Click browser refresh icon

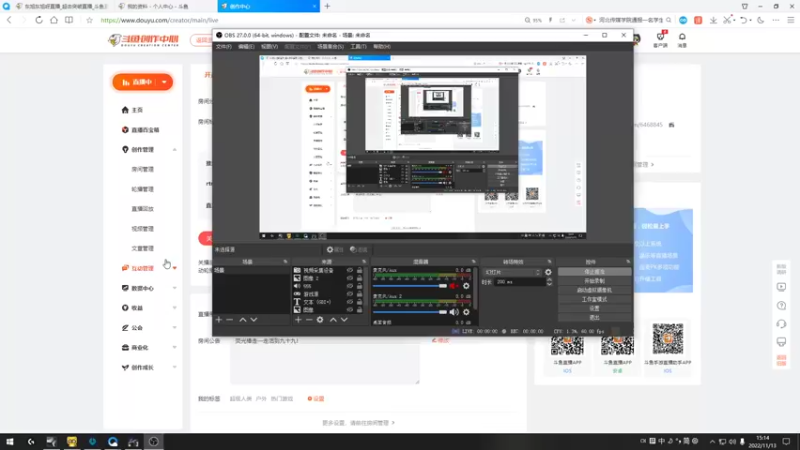[39, 20]
